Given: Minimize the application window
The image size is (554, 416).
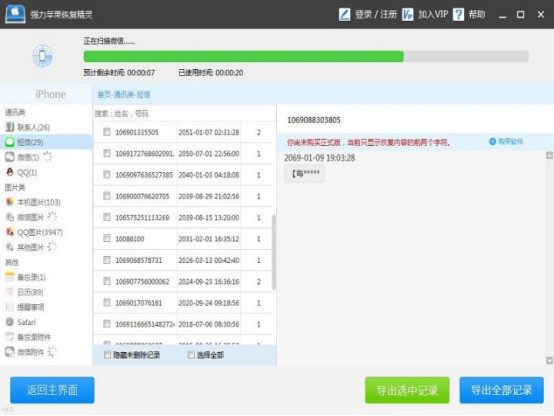Looking at the screenshot, I should [502, 15].
